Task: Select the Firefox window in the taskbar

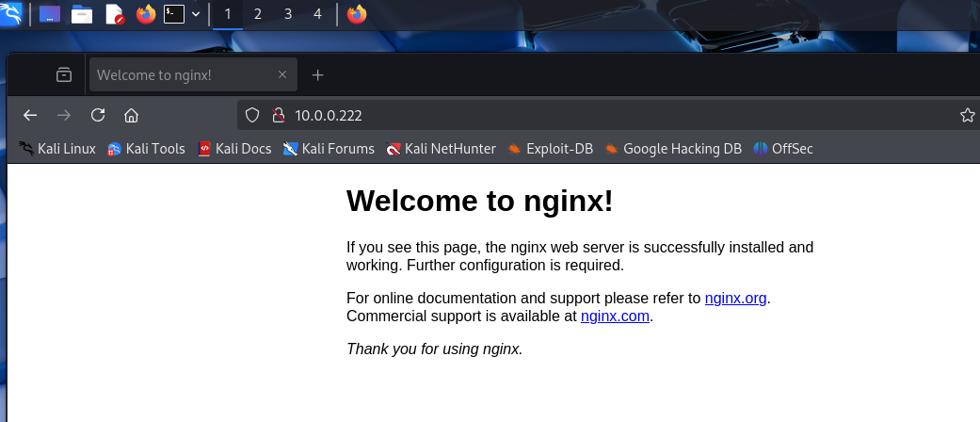Action: click(x=357, y=14)
